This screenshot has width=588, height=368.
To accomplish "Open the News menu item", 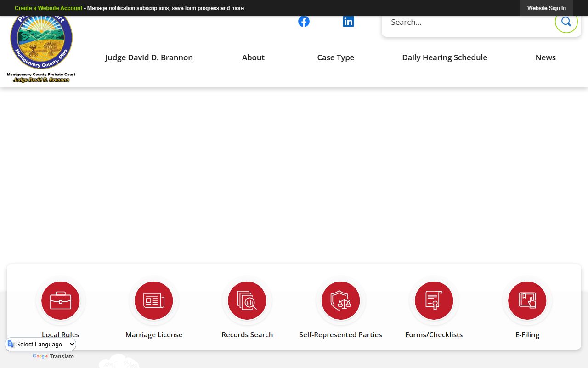I will coord(545,57).
